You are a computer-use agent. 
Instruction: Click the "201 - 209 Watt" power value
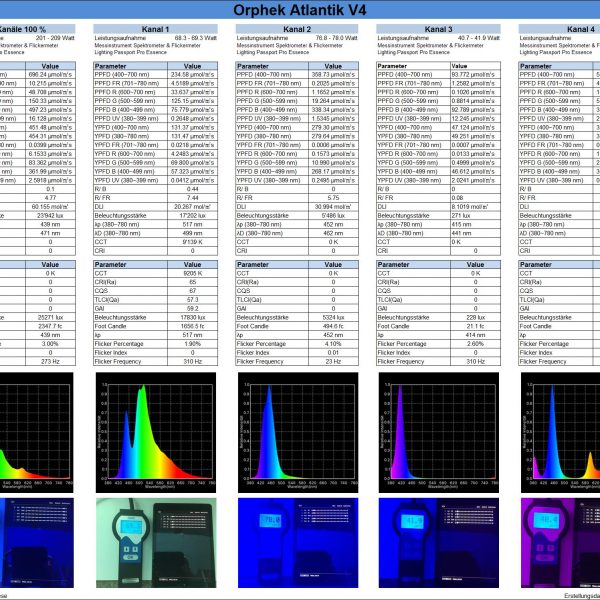[x=55, y=38]
